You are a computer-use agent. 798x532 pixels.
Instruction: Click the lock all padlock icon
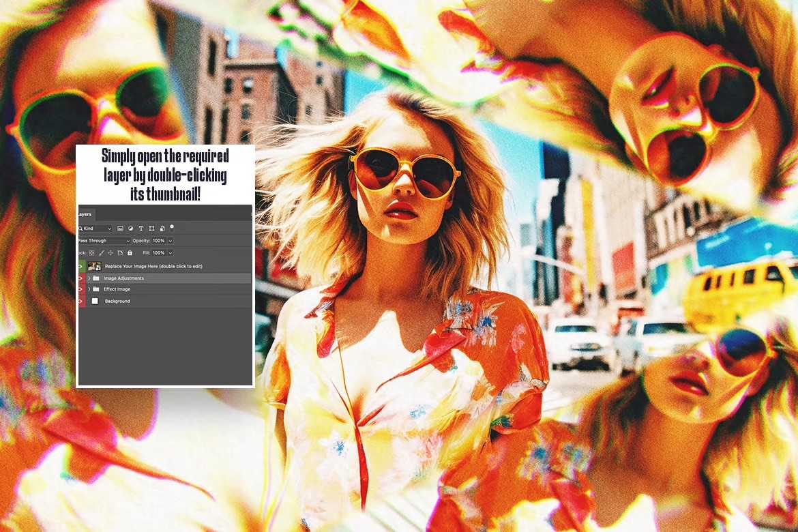130,253
